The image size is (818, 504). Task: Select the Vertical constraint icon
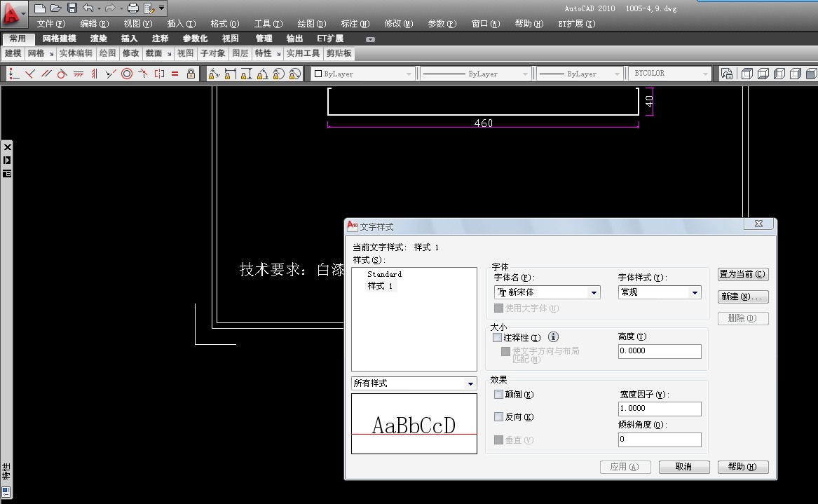coord(95,74)
